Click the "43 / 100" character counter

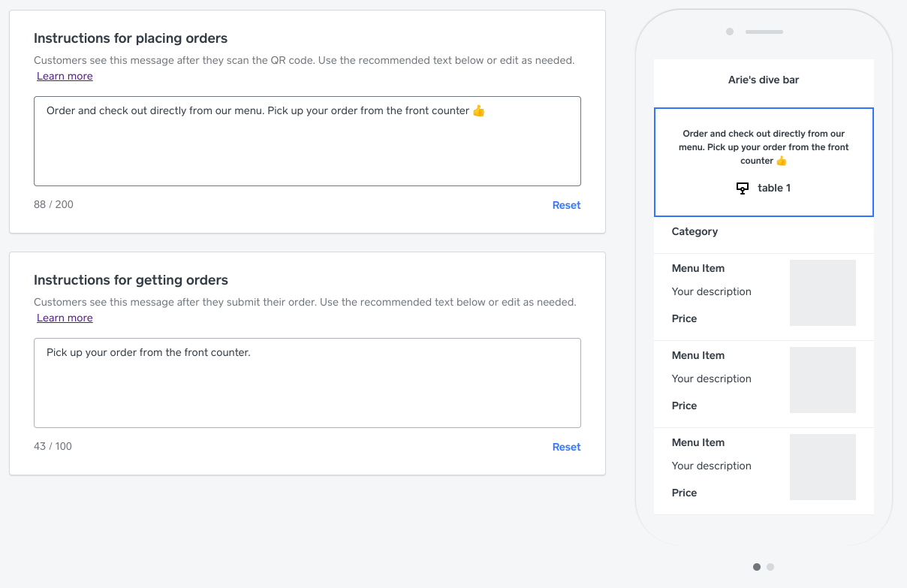pos(53,446)
